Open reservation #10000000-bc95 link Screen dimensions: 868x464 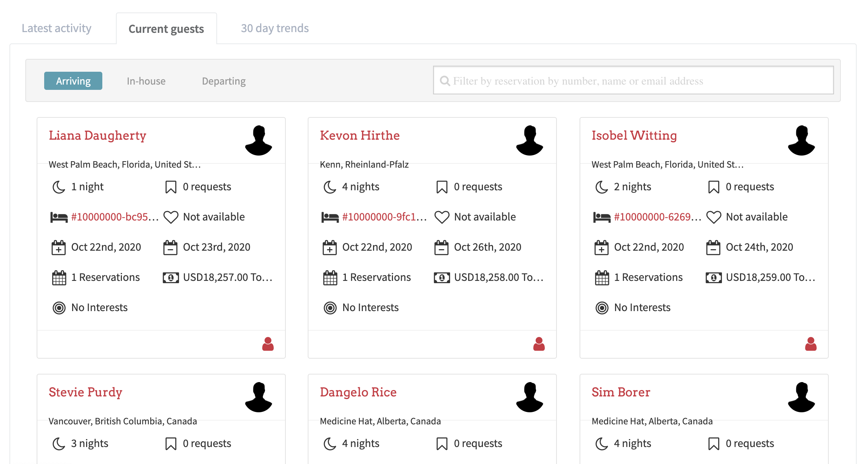click(x=115, y=217)
